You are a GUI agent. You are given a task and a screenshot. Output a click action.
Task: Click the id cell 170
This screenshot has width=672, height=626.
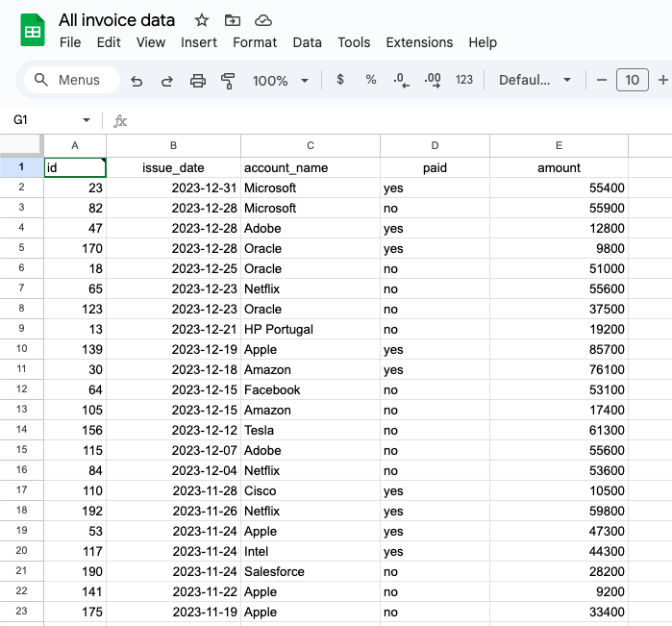75,248
